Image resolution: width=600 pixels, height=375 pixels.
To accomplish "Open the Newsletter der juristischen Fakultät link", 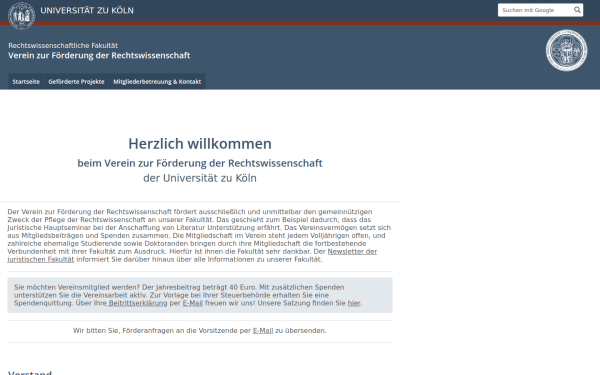I will coord(352,251).
